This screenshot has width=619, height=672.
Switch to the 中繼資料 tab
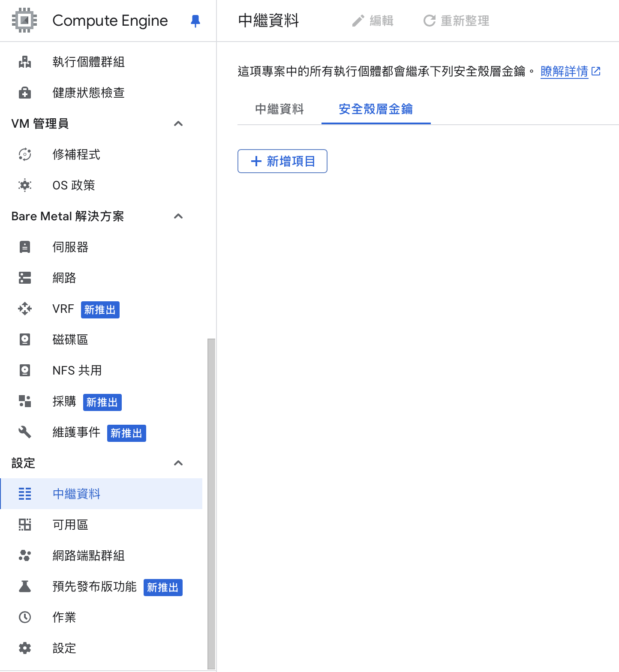coord(279,109)
